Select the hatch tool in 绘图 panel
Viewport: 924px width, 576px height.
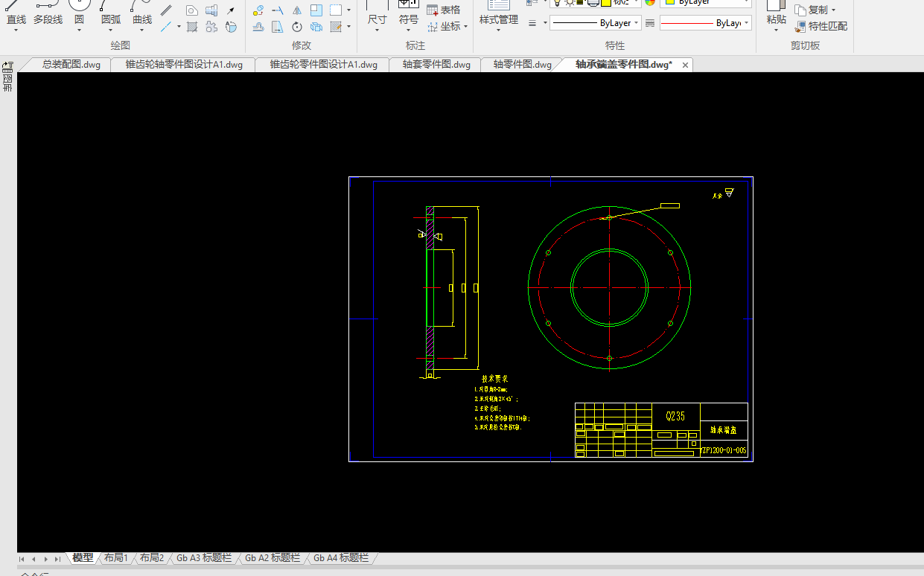(x=192, y=27)
